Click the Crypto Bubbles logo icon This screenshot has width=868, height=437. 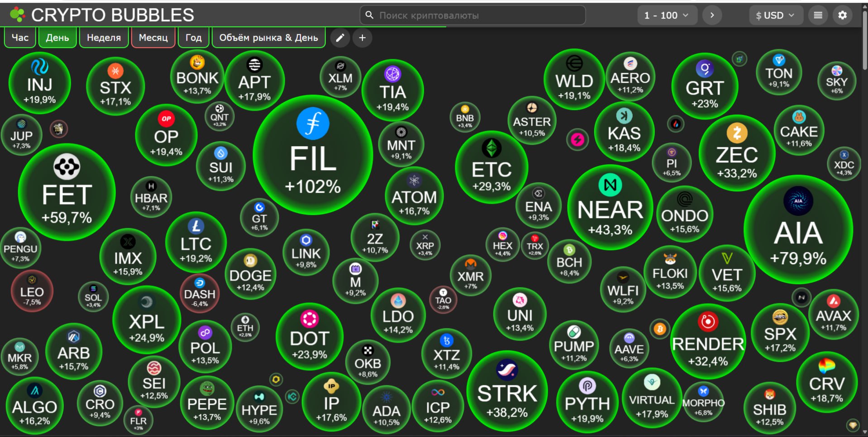point(18,15)
